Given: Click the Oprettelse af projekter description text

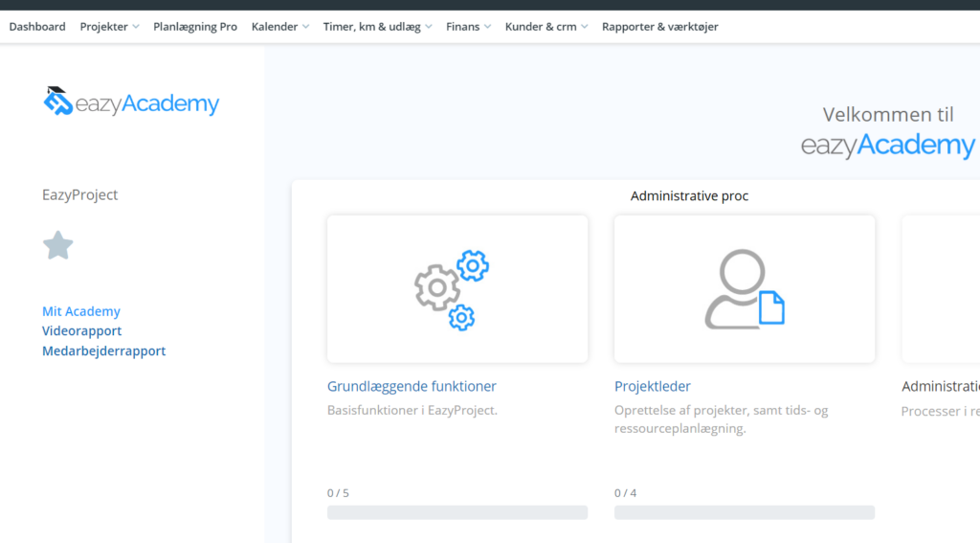Looking at the screenshot, I should [722, 419].
